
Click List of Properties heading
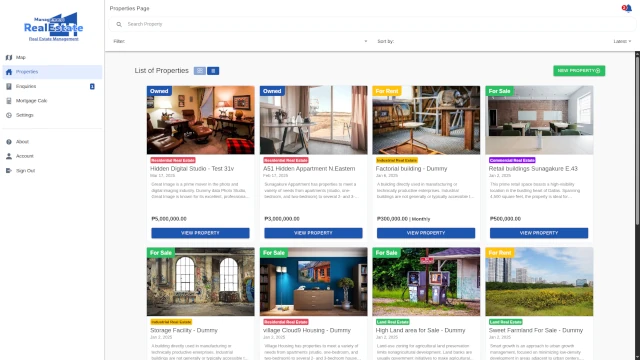click(162, 71)
